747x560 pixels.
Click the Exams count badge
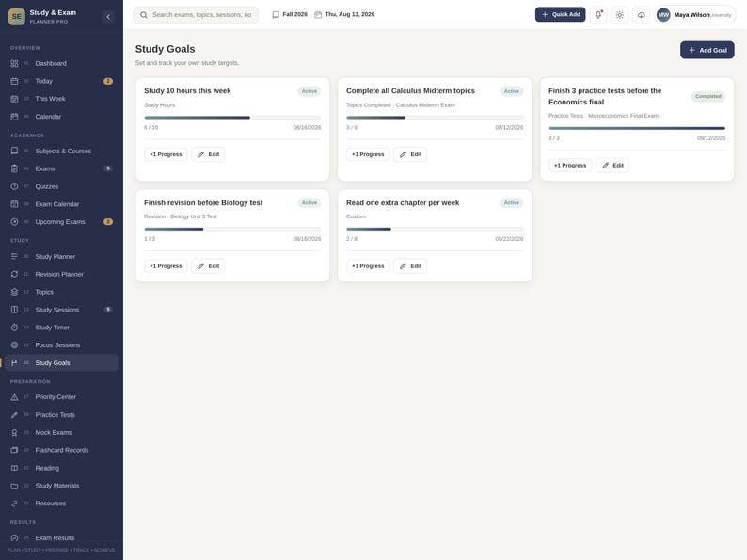click(x=108, y=168)
